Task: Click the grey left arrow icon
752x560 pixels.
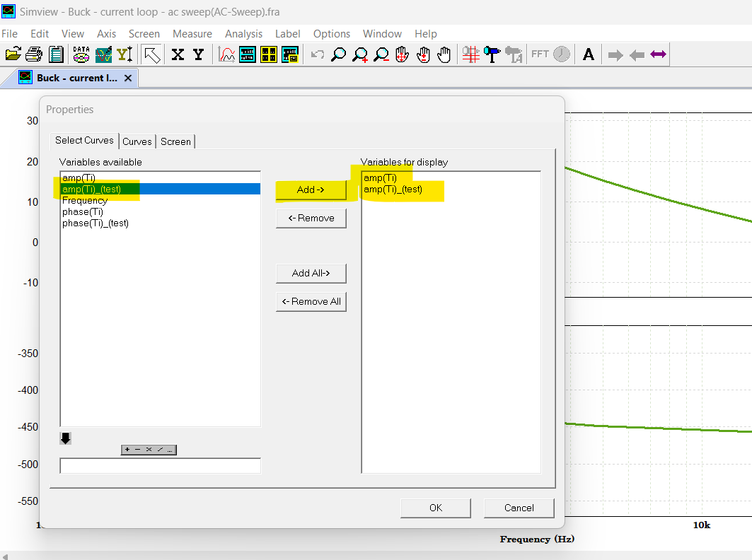Action: 637,54
